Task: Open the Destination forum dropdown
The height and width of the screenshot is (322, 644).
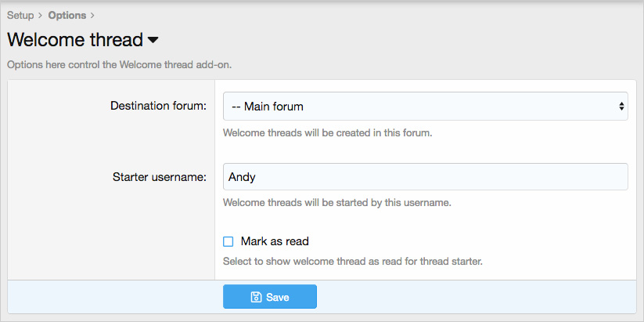Action: point(425,106)
